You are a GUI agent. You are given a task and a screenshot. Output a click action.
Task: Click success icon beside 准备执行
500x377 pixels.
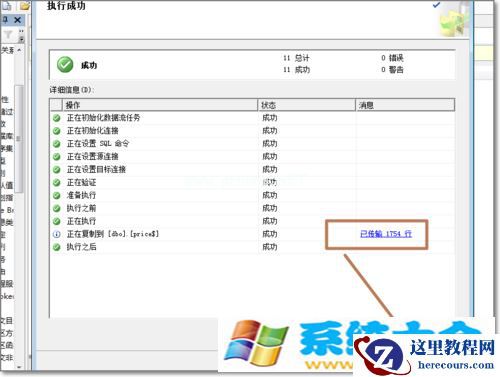click(57, 195)
